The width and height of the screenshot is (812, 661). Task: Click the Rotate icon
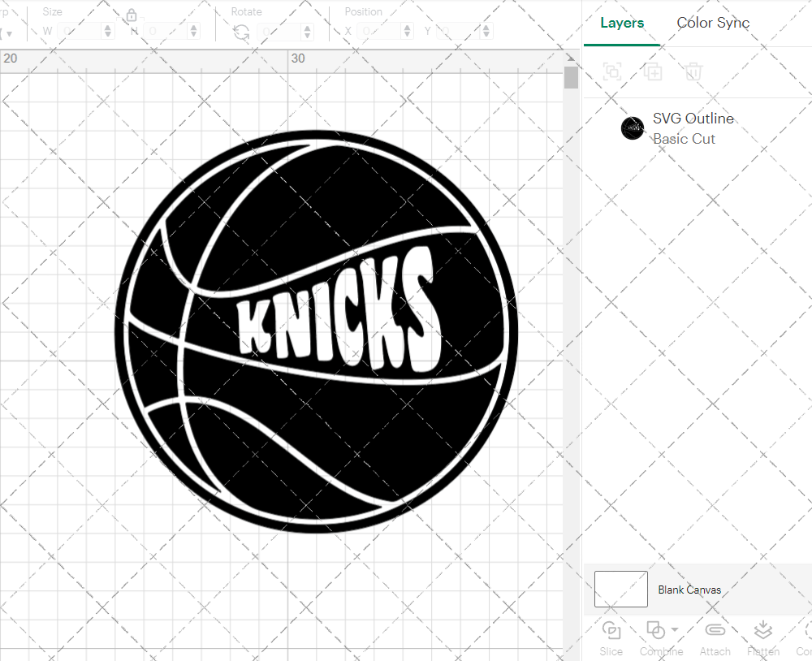pos(241,32)
